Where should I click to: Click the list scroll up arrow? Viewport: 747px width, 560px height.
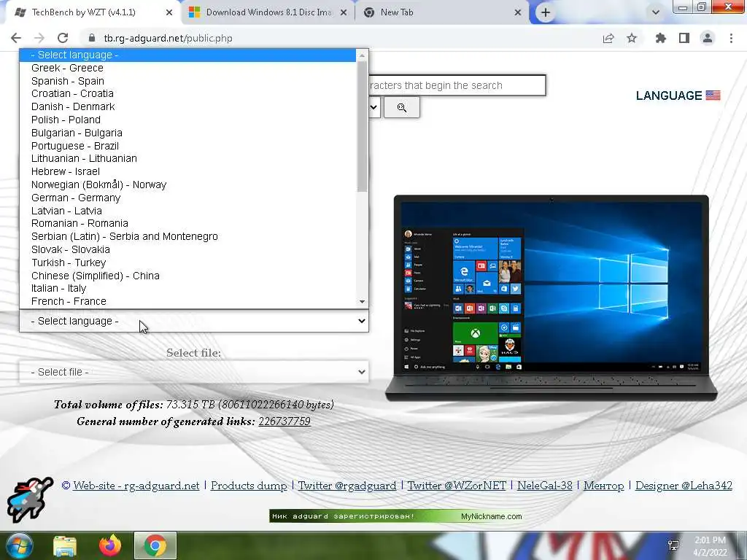362,55
